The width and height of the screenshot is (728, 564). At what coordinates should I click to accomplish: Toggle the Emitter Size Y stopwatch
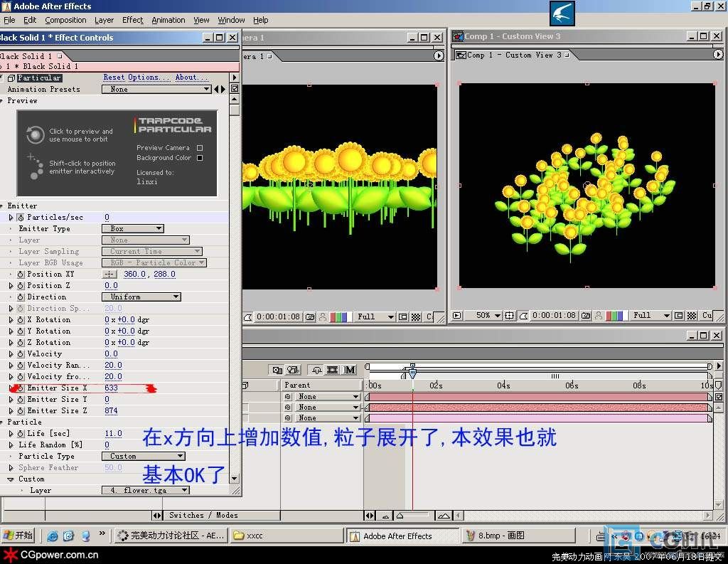pos(21,400)
